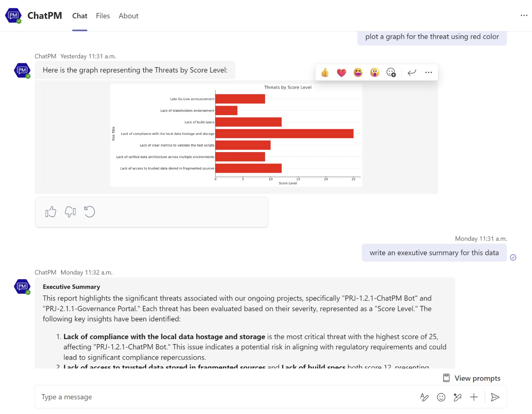React with thumbs up emoji
The image size is (532, 414).
[325, 72]
